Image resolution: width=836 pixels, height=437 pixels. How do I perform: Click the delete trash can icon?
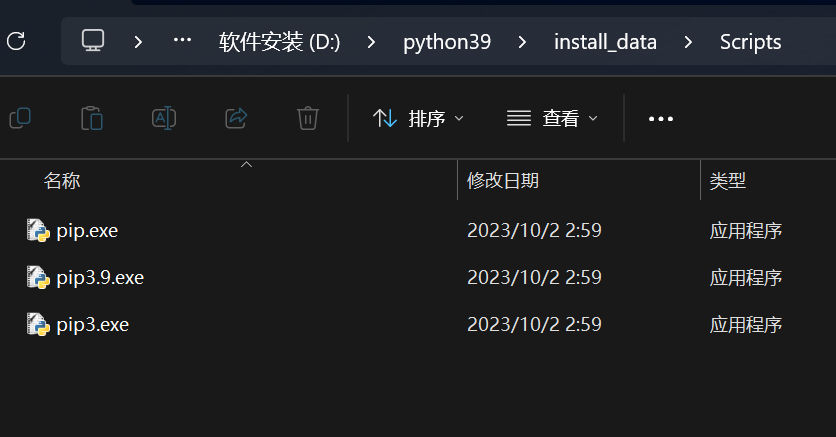coord(308,118)
